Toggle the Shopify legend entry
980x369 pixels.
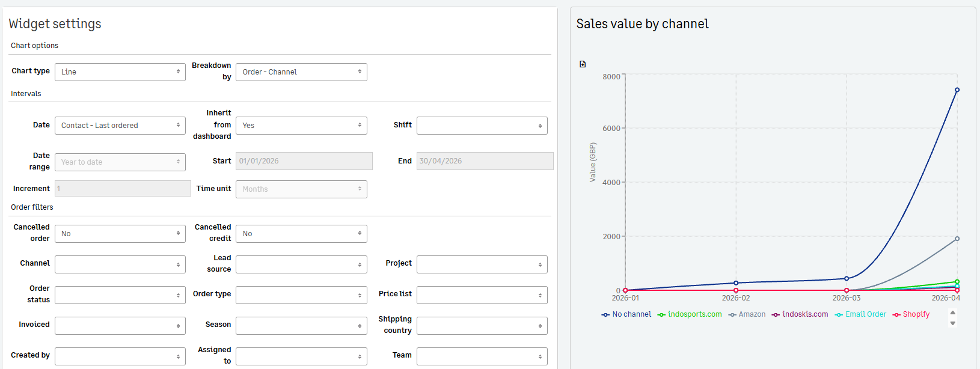[911, 314]
